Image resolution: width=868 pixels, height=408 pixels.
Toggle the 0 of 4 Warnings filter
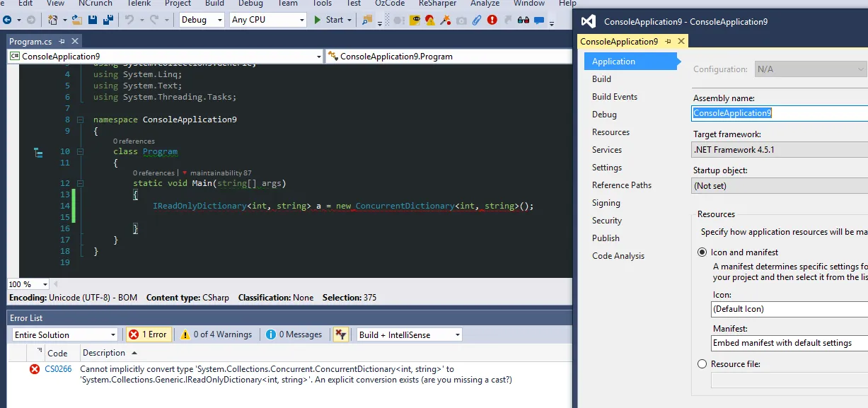click(x=216, y=334)
